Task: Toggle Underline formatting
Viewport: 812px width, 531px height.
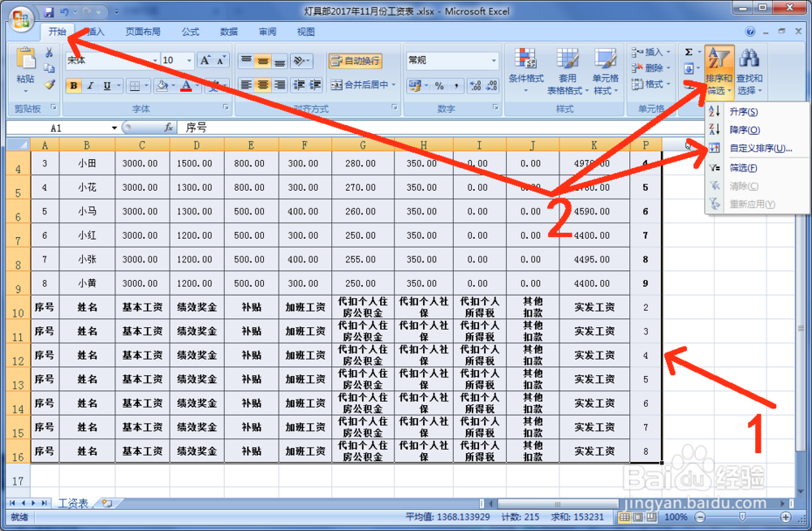Action: tap(106, 85)
